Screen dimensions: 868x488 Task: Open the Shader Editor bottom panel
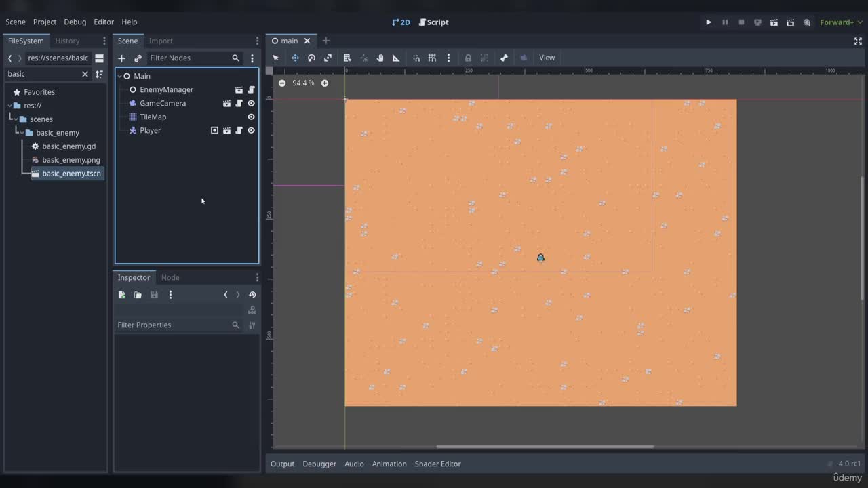click(x=437, y=464)
